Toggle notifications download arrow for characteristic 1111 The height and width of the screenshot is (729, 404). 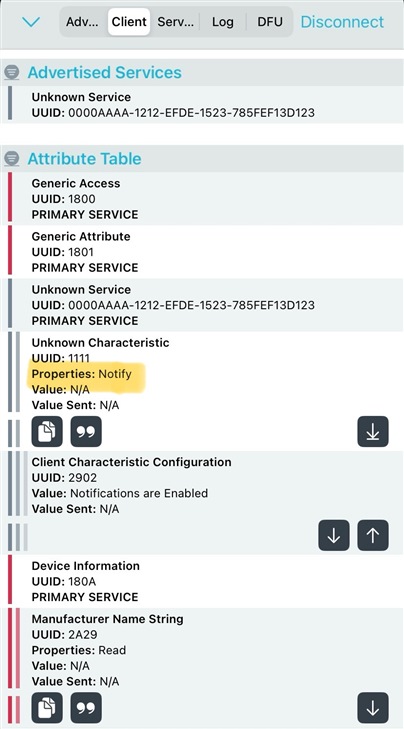[x=373, y=431]
